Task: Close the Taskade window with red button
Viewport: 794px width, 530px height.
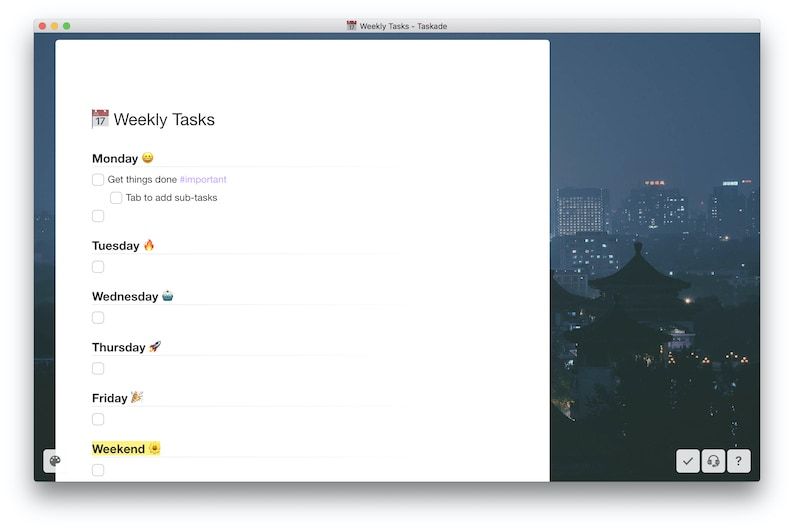Action: [43, 25]
